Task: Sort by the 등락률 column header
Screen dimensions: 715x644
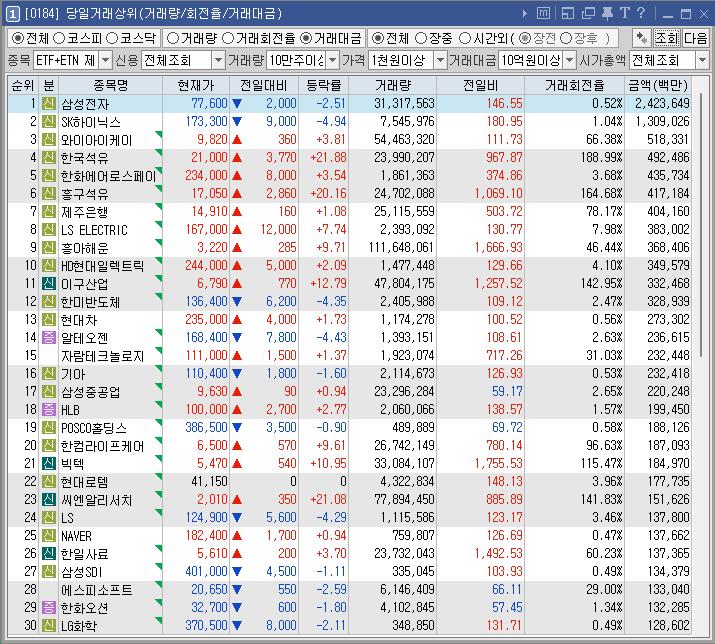Action: [x=323, y=86]
